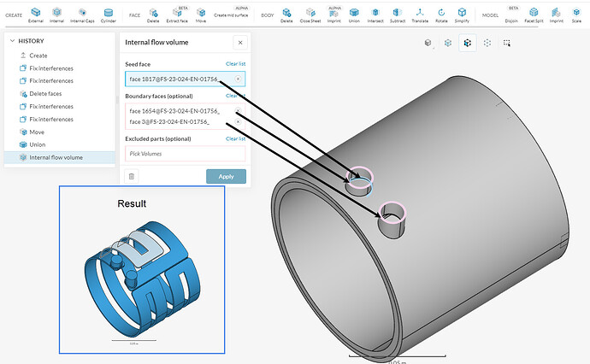Open the Extract face tool

point(177,15)
